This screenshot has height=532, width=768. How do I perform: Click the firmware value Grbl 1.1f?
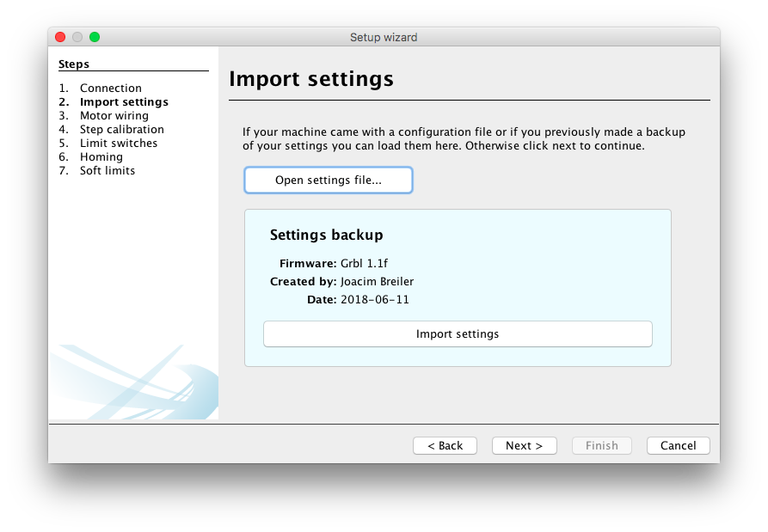(x=364, y=263)
